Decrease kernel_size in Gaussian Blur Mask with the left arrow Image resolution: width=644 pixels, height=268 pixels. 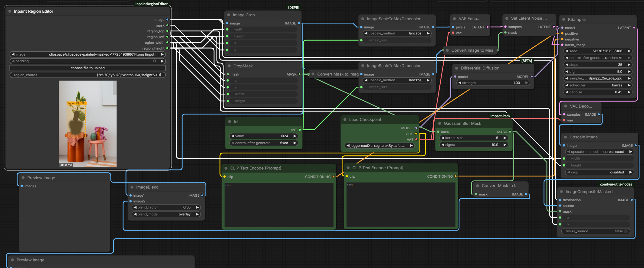443,138
